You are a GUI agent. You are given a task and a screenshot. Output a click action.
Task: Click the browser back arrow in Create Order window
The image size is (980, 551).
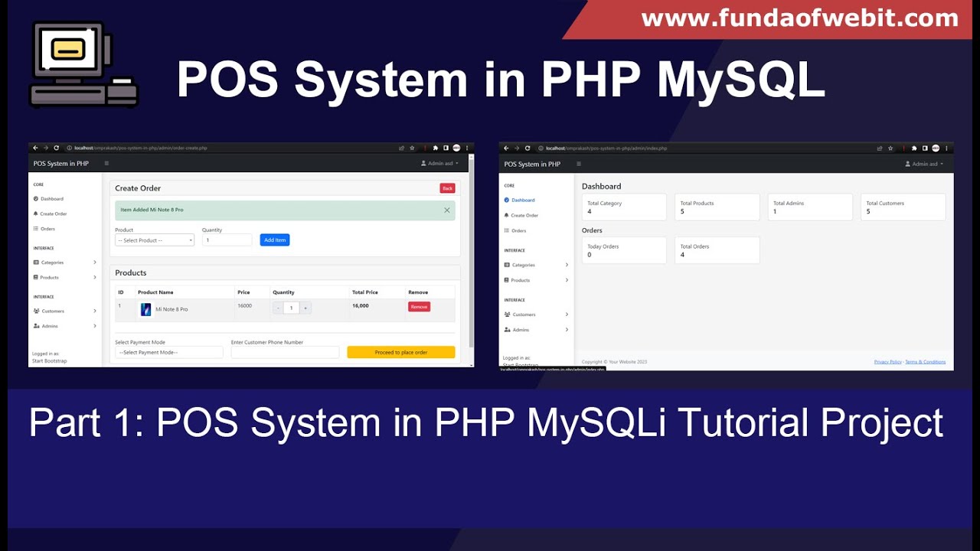pos(35,148)
